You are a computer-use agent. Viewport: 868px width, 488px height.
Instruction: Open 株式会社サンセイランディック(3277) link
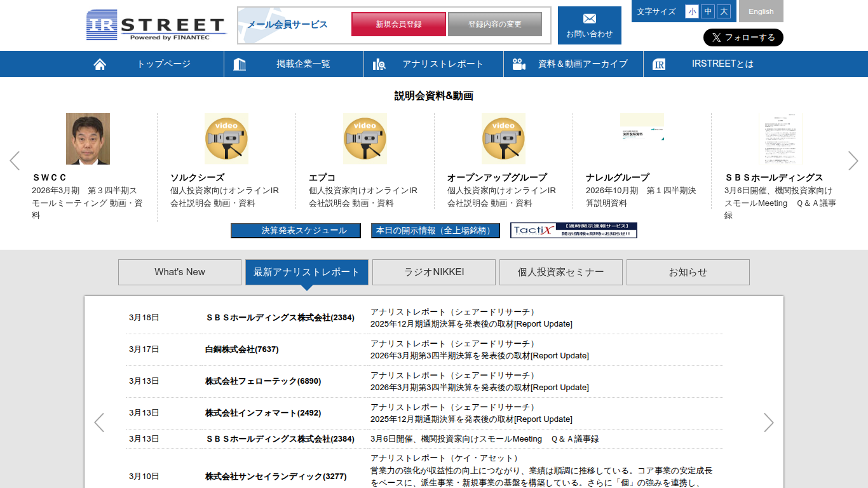coord(276,477)
